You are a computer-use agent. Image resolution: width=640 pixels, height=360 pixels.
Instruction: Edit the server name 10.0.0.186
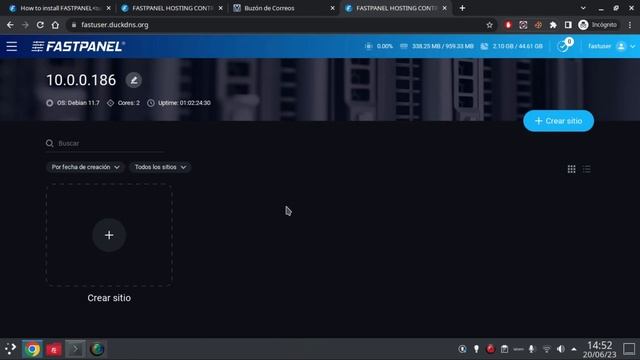(134, 80)
